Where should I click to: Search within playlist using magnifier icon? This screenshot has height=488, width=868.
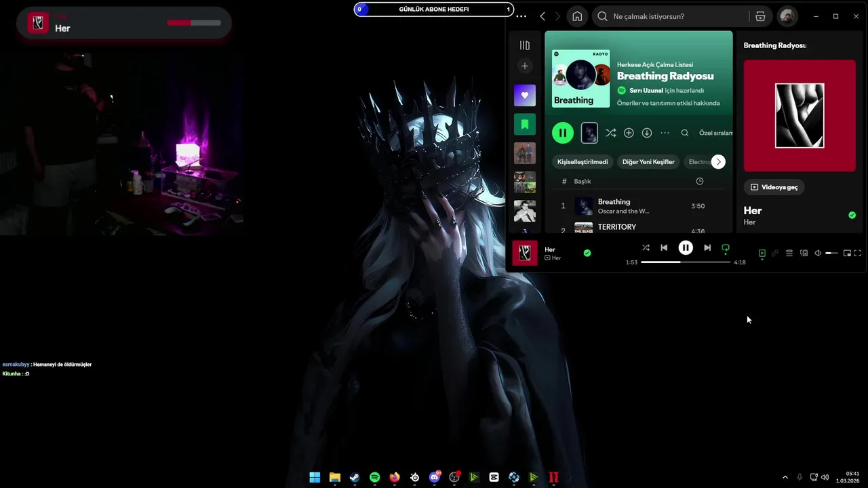click(685, 134)
